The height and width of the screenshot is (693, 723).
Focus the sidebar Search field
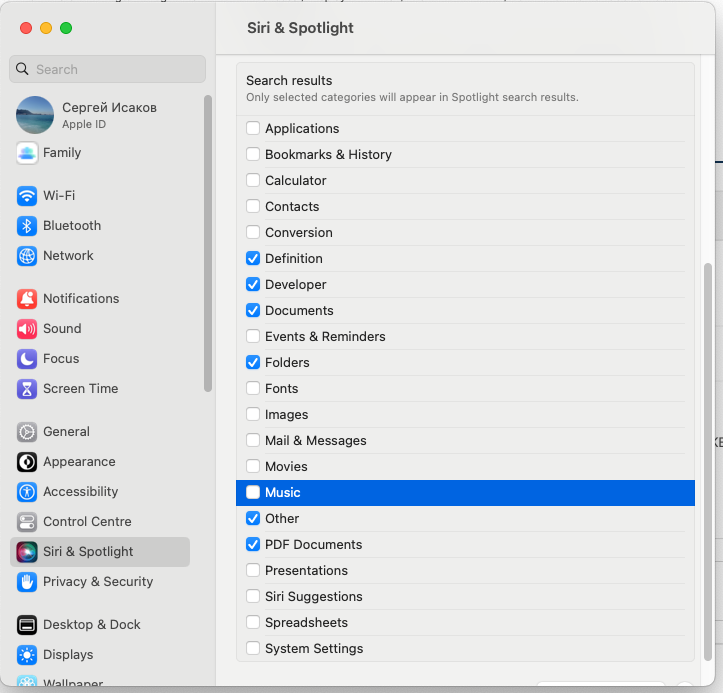107,69
